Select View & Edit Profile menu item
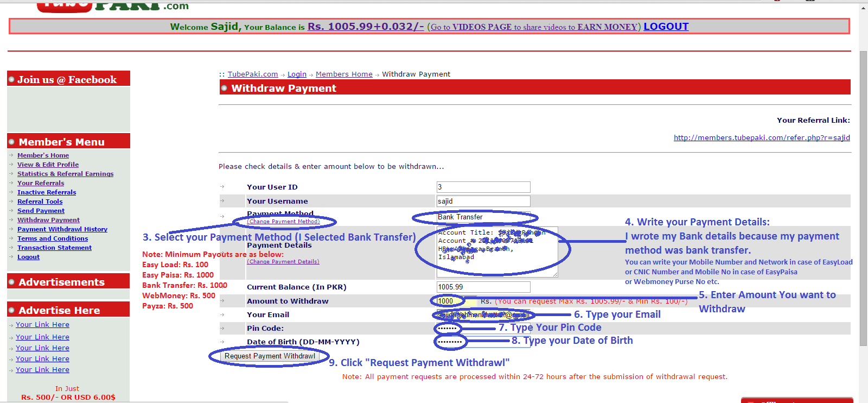Viewport: 868px width, 403px height. (x=48, y=165)
